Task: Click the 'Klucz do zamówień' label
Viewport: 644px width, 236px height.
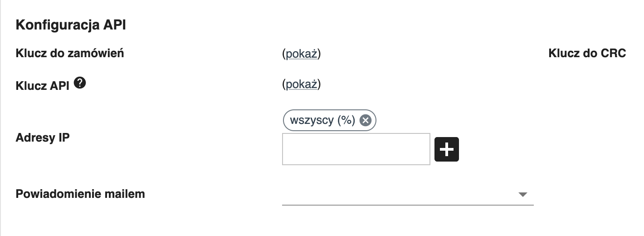Action: point(70,53)
